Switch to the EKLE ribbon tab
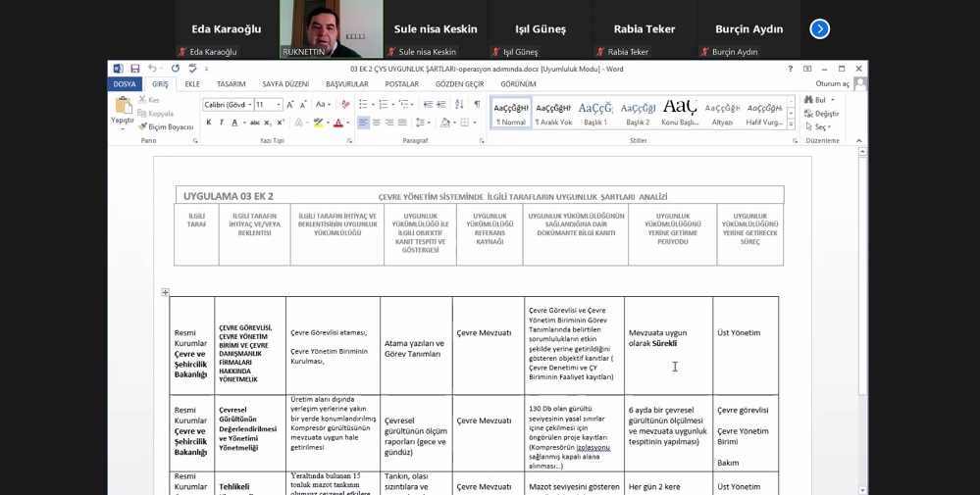This screenshot has height=495, width=980. 192,84
